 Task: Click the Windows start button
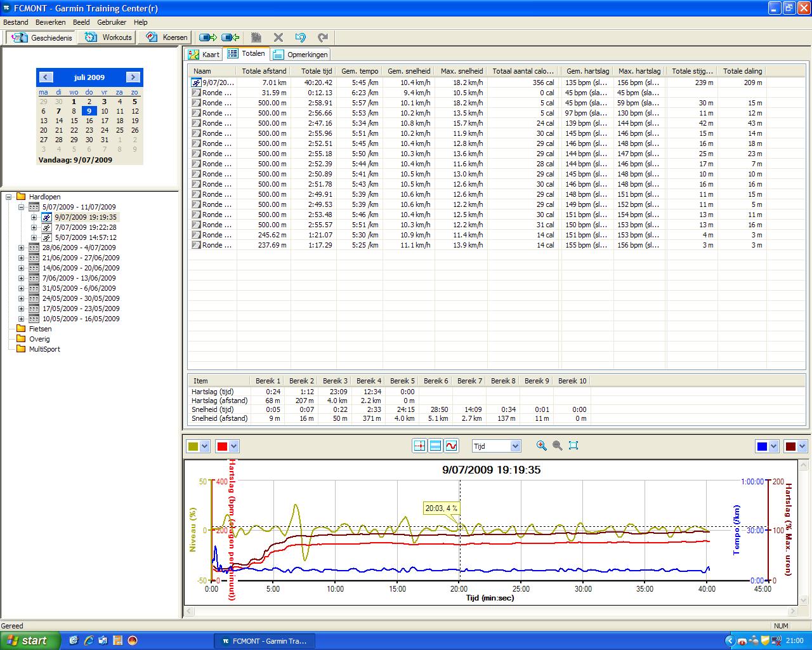[x=30, y=640]
